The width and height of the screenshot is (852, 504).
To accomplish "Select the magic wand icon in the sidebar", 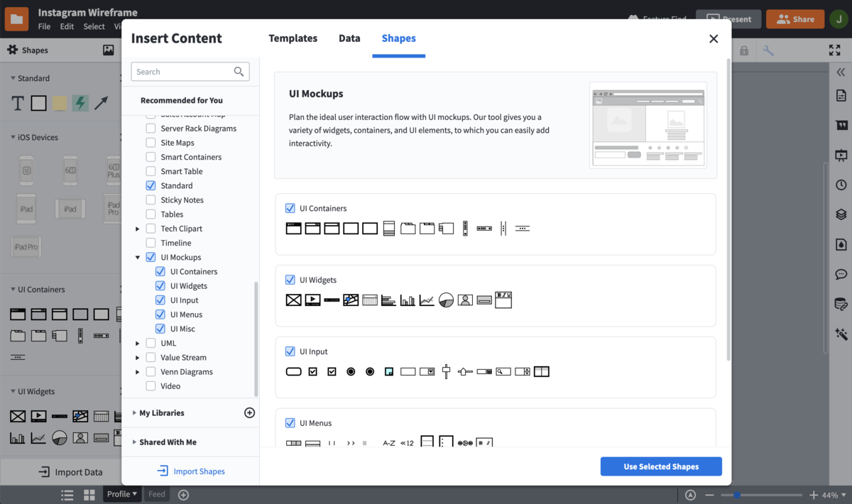I will (x=841, y=334).
